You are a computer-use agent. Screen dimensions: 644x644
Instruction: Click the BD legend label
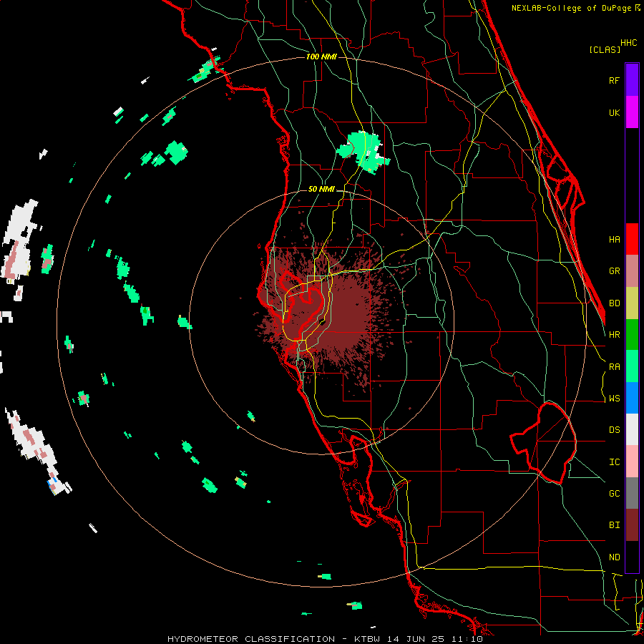click(614, 303)
